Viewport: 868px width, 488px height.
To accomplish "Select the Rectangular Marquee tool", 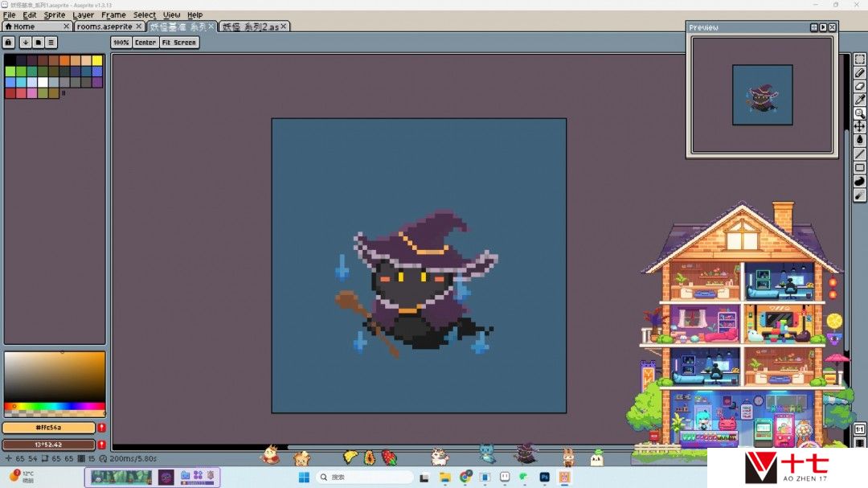I will point(859,59).
